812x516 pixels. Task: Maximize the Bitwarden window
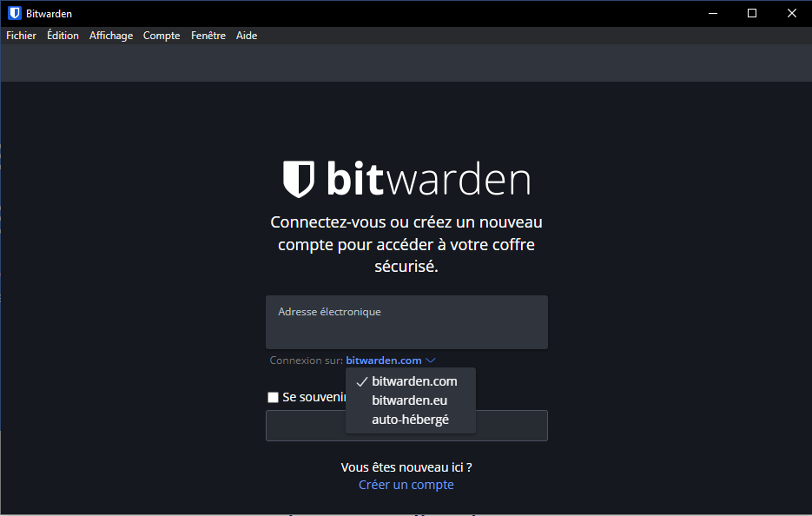[x=752, y=14]
